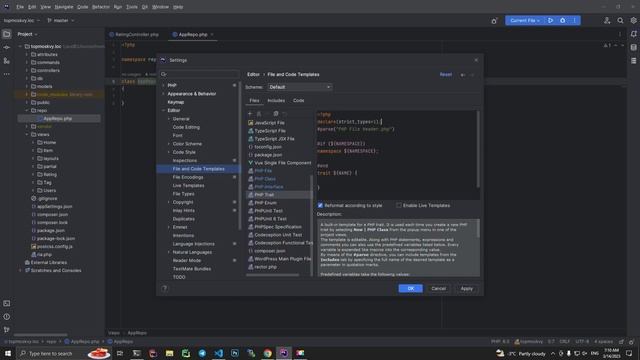The height and width of the screenshot is (360, 640).
Task: Collapse the Editor settings section
Action: 164,110
